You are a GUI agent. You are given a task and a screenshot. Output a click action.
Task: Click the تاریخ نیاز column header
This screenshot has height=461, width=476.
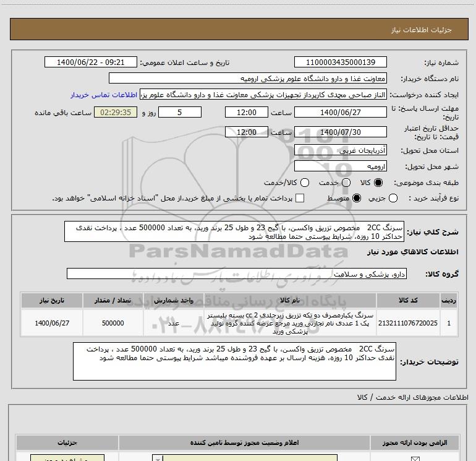pyautogui.click(x=52, y=301)
